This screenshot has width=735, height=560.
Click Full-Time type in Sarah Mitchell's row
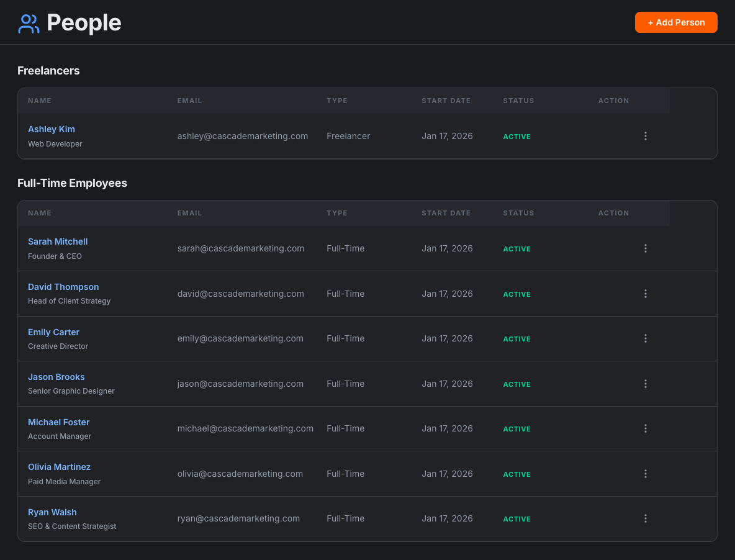[346, 248]
